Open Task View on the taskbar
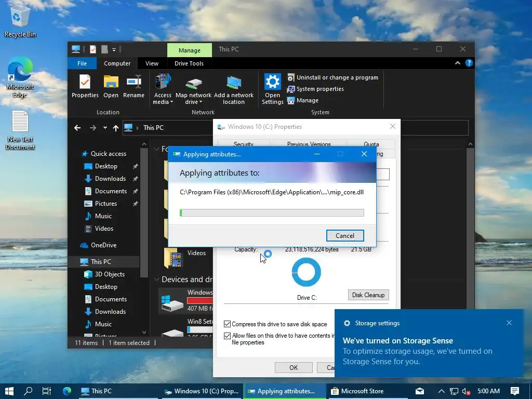This screenshot has width=532, height=399. coord(47,391)
